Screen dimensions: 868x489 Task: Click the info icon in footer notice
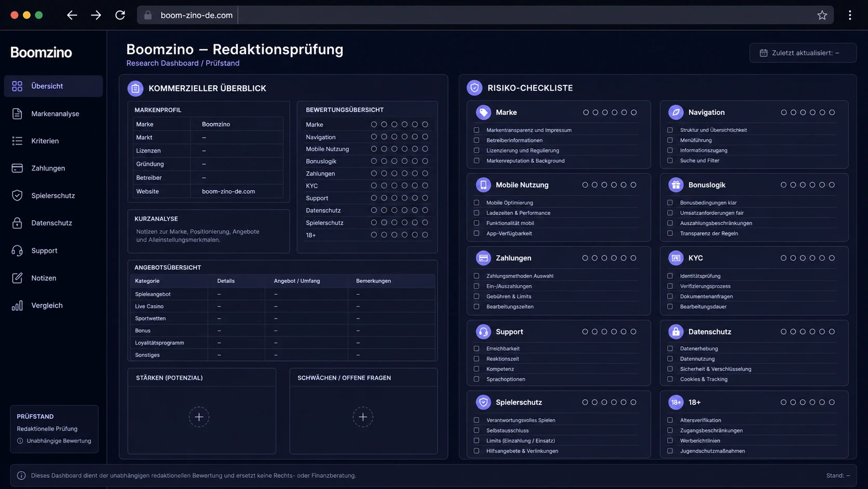[x=21, y=475]
